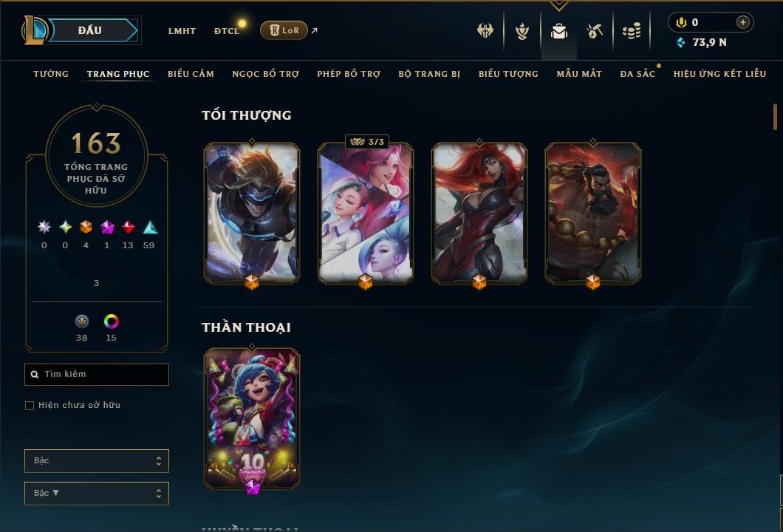Open the Profile laurel icon
Viewport: 783px width, 532px height.
pyautogui.click(x=522, y=31)
